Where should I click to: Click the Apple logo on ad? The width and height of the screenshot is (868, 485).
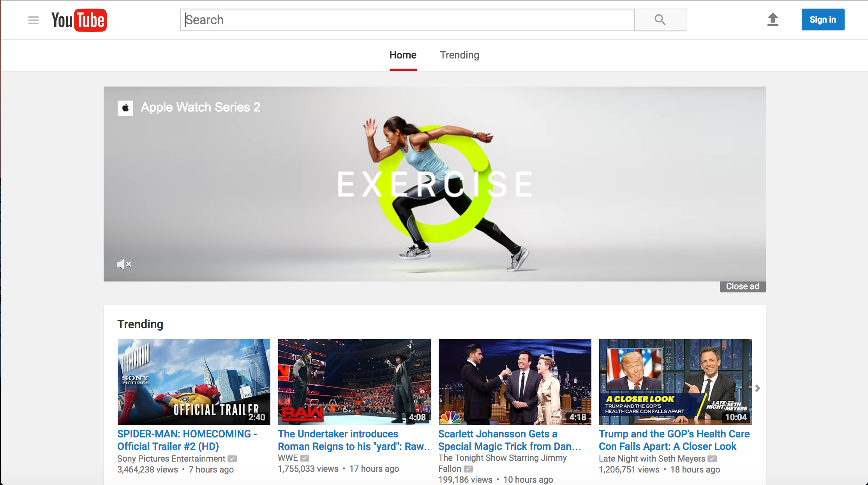(125, 108)
